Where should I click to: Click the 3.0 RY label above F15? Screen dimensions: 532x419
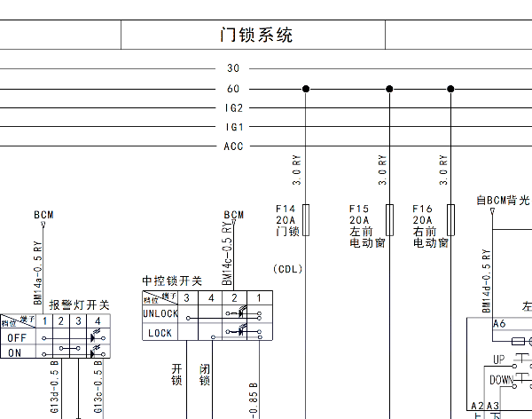382,170
